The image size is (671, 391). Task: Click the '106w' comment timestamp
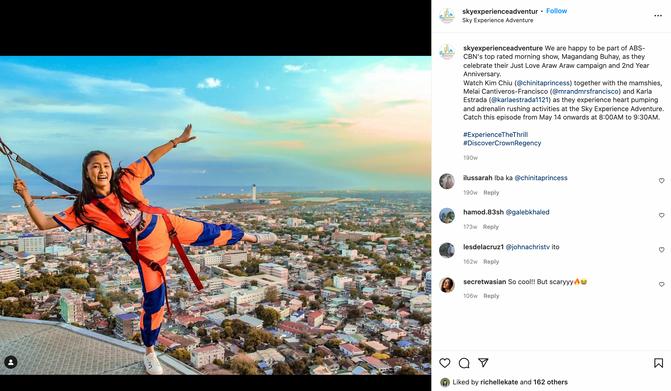[x=470, y=296]
